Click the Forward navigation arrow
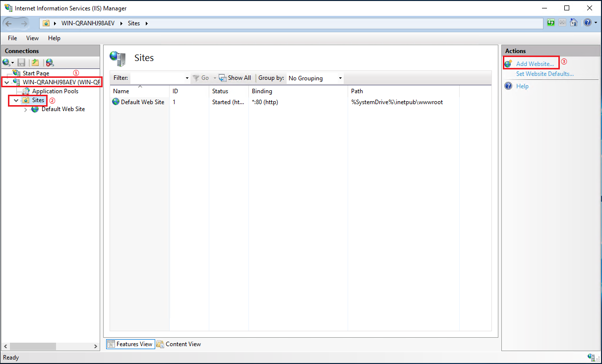Viewport: 602px width, 364px height. pyautogui.click(x=24, y=23)
